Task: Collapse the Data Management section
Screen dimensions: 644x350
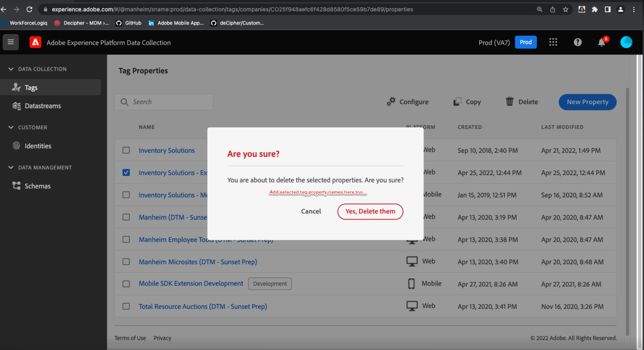Action: point(11,167)
